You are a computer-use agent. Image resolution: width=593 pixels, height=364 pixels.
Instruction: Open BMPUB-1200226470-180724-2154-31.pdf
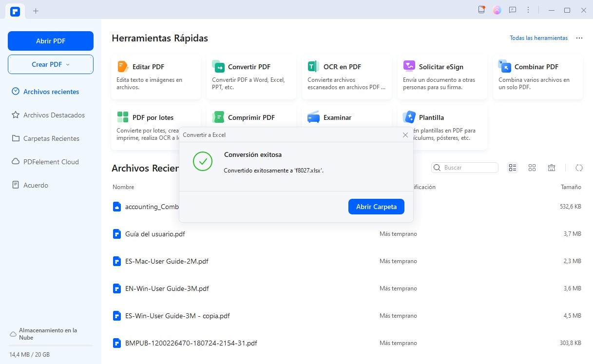click(191, 343)
